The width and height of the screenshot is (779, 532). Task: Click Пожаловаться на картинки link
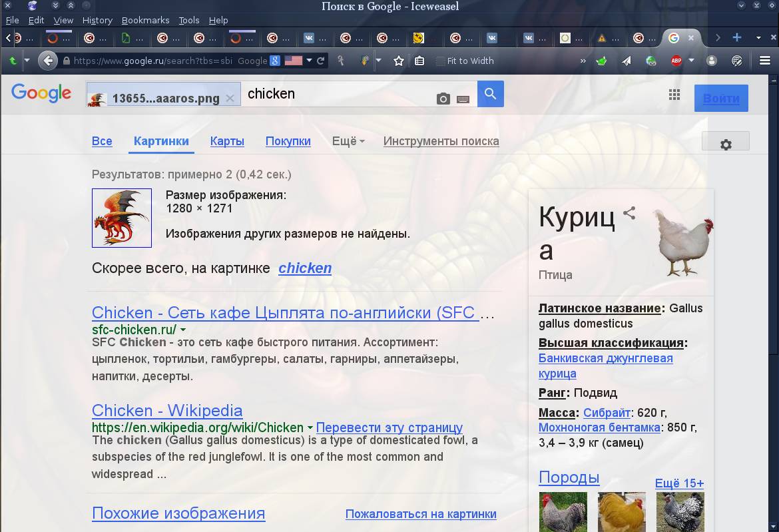tap(421, 514)
